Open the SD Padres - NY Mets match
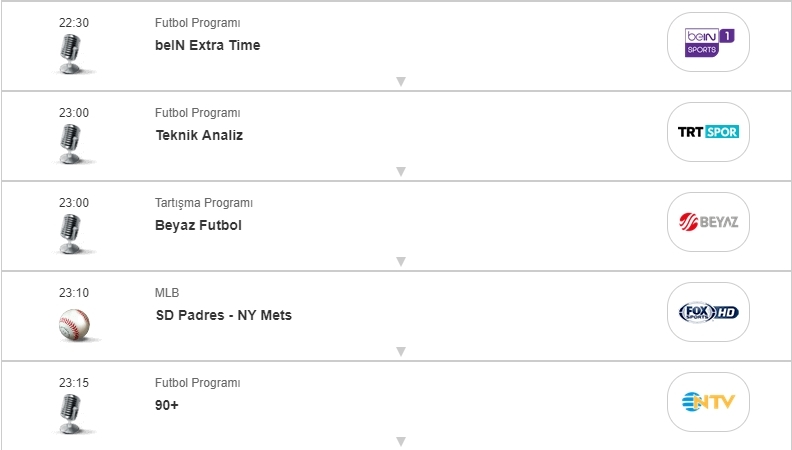This screenshot has width=792, height=450. pyautogui.click(x=223, y=315)
